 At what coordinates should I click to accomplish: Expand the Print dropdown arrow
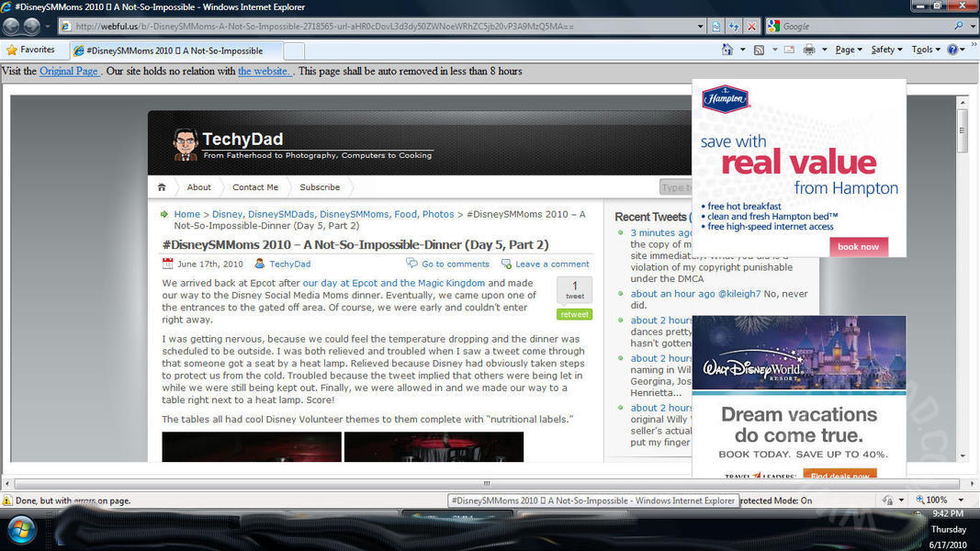[825, 50]
